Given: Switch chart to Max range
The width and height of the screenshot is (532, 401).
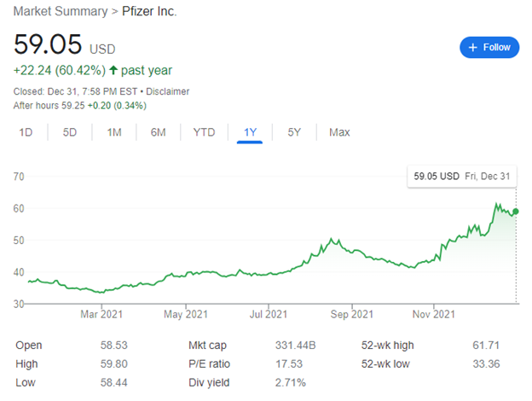Looking at the screenshot, I should 339,132.
